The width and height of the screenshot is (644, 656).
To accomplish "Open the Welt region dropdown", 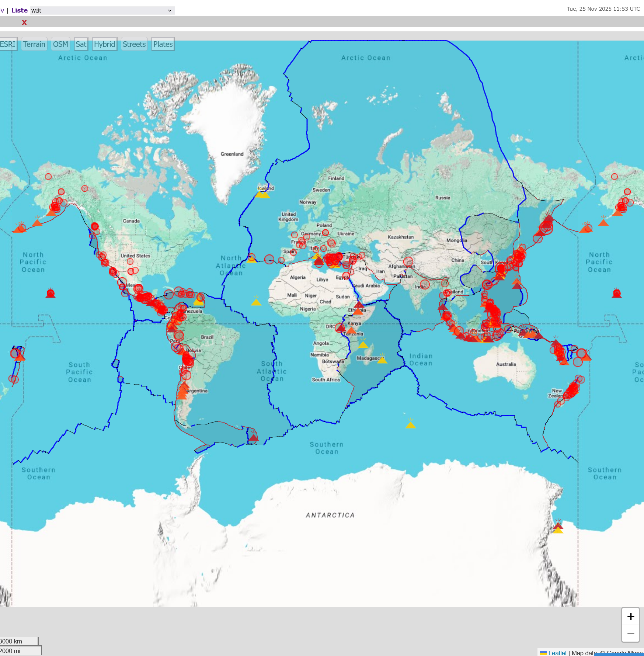I will coord(101,11).
